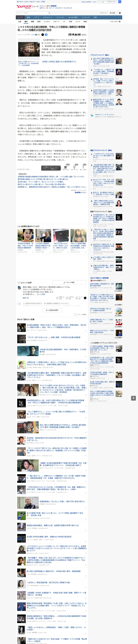Click the comment count bubble showing 85

click(x=33, y=35)
